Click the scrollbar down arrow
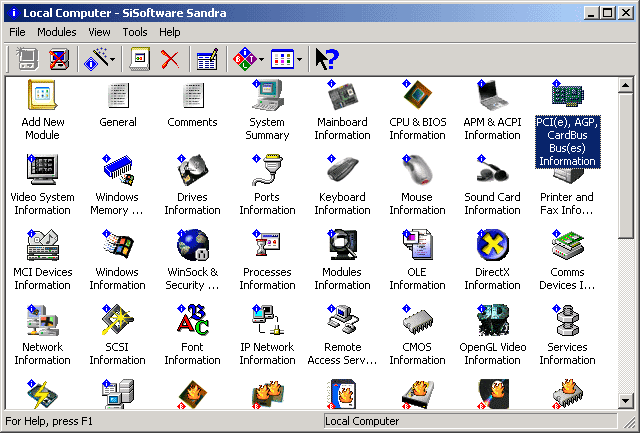The image size is (640, 433). click(625, 400)
